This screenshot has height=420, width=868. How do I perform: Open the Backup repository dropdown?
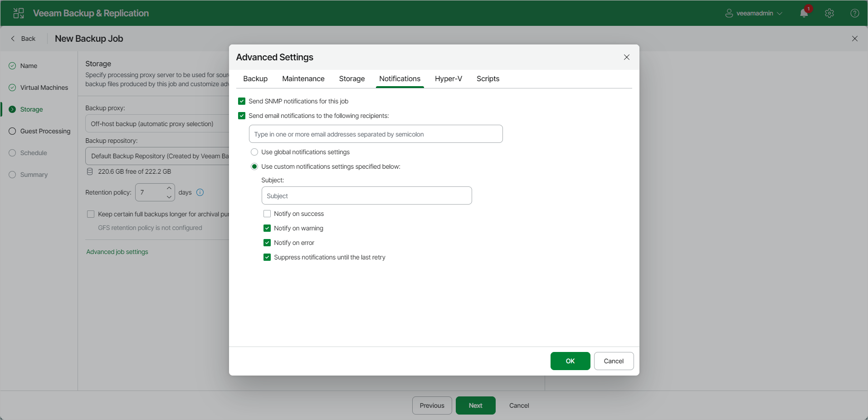coord(157,156)
